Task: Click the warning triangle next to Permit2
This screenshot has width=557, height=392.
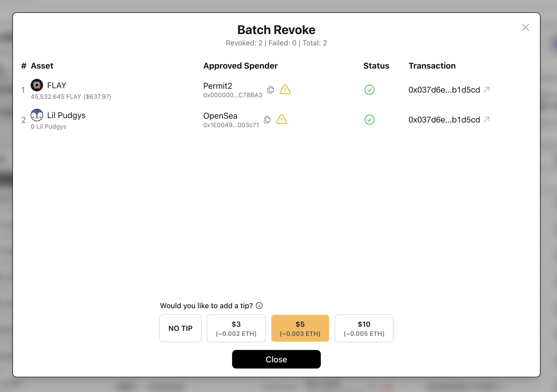Action: [x=285, y=89]
